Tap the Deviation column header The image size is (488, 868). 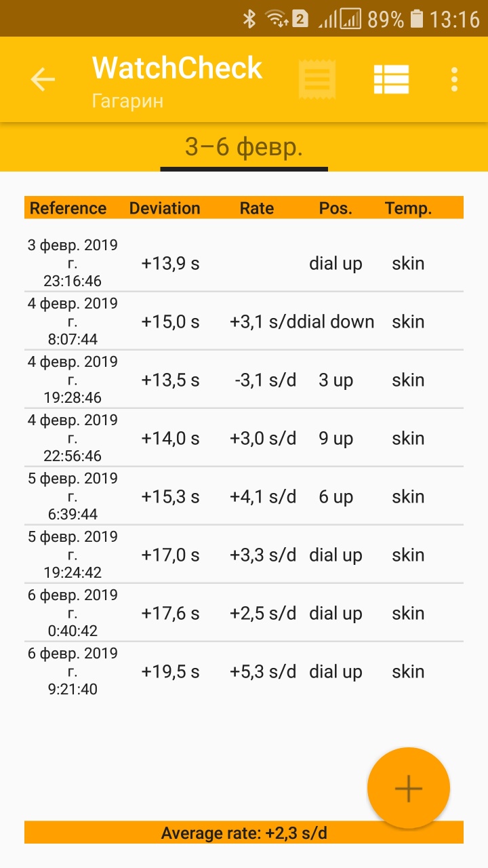tap(165, 208)
